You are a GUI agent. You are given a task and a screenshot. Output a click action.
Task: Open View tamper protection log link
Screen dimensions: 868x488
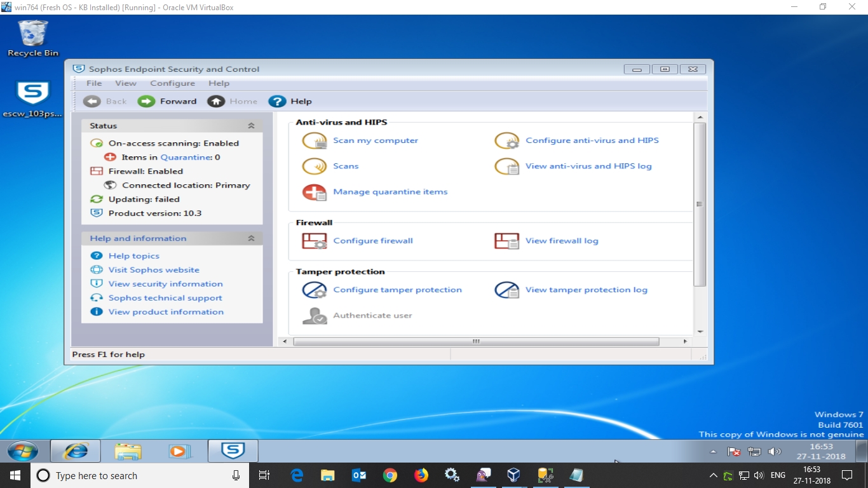(587, 290)
